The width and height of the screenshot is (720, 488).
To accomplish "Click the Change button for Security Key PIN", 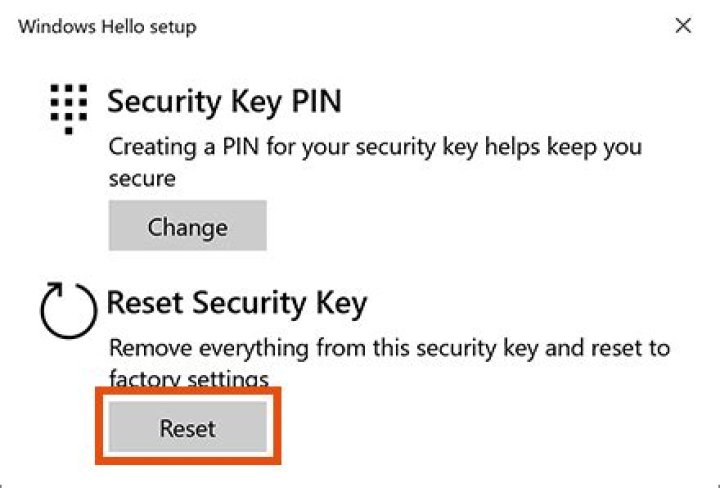I will (187, 226).
